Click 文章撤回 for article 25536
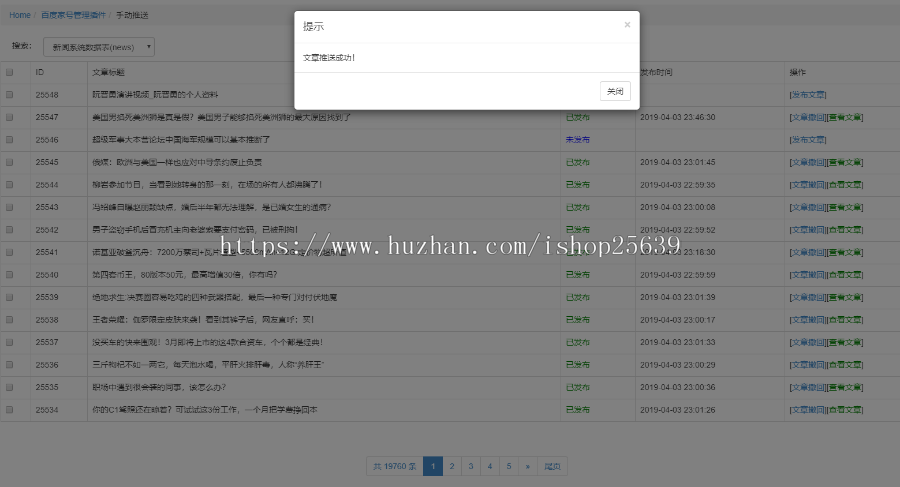Viewport: 900px width, 487px height. 808,365
